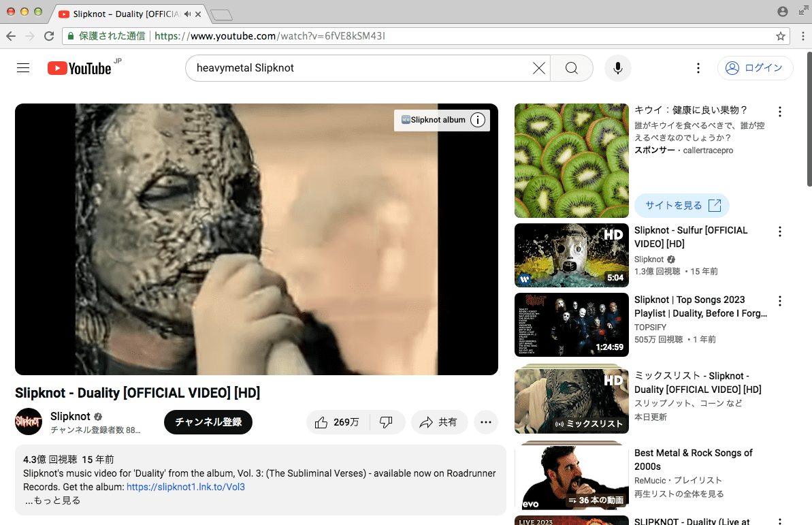This screenshot has height=525, width=812.
Task: Close the Slipknot Duality browser tab
Action: click(x=198, y=14)
